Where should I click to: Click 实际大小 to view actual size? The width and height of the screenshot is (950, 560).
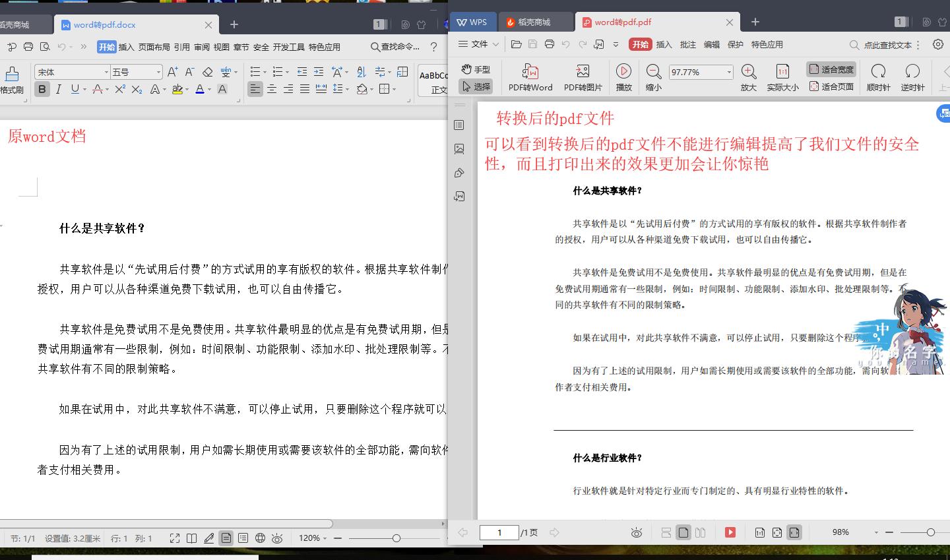click(x=782, y=77)
